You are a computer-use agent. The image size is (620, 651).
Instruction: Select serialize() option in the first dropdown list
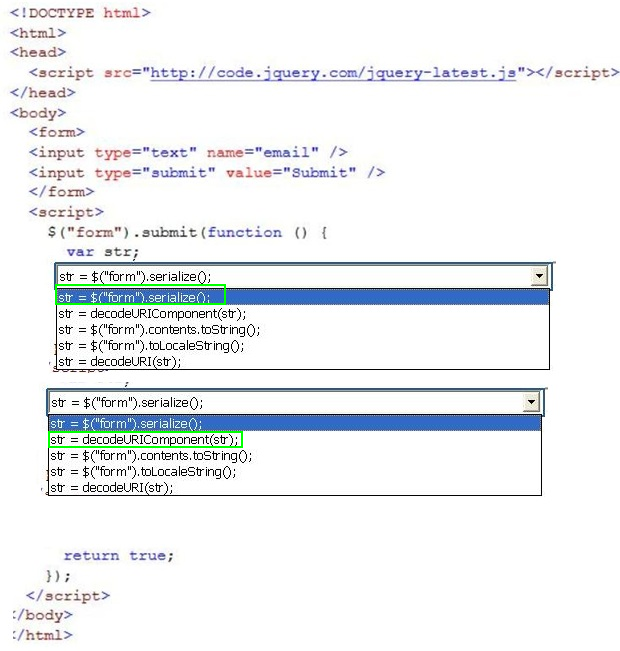tap(140, 297)
